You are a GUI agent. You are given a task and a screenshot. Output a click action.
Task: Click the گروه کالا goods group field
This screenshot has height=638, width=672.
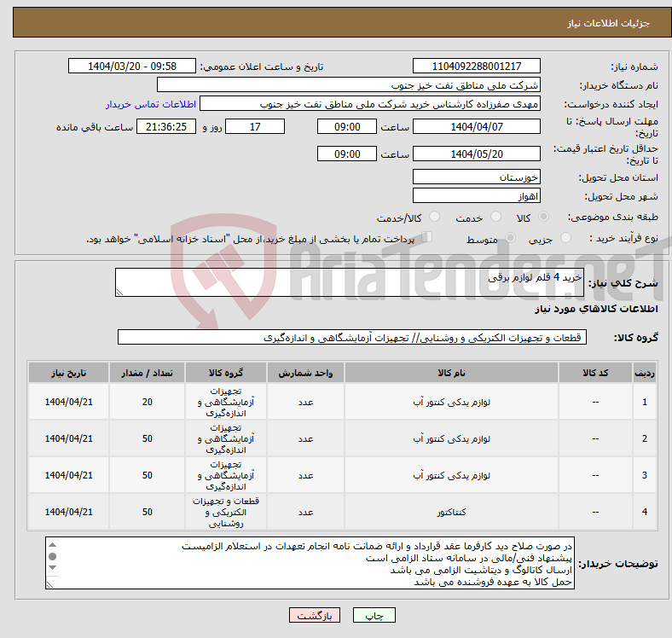coord(352,337)
